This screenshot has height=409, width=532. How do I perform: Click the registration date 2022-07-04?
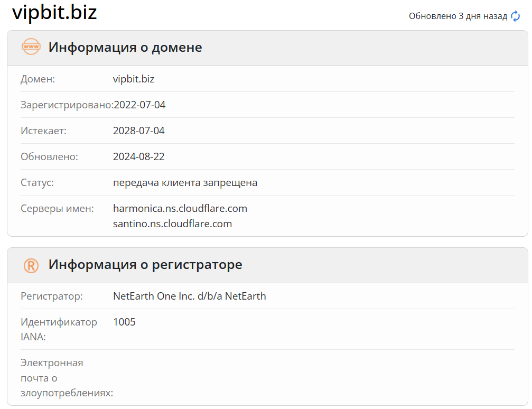pyautogui.click(x=139, y=105)
